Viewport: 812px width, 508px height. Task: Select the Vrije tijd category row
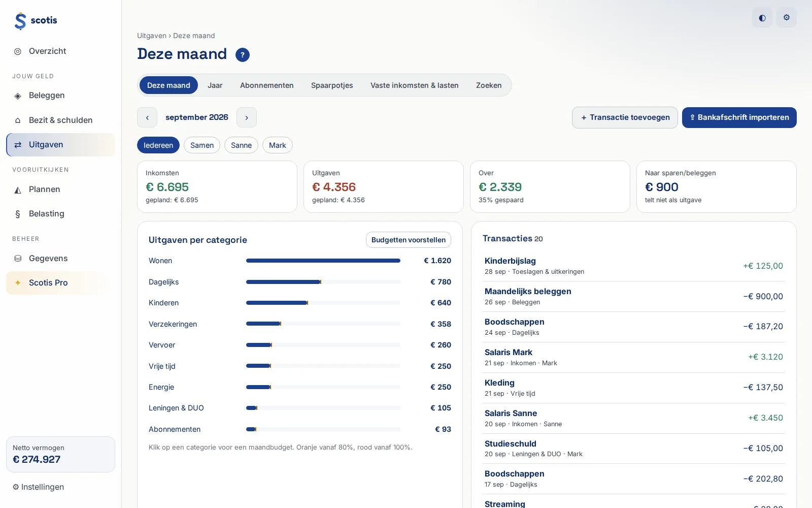pyautogui.click(x=300, y=366)
